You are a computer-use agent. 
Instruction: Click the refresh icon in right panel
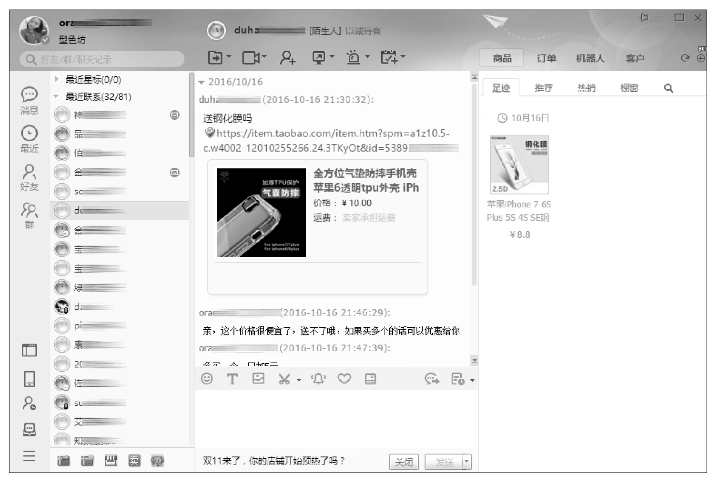[685, 58]
